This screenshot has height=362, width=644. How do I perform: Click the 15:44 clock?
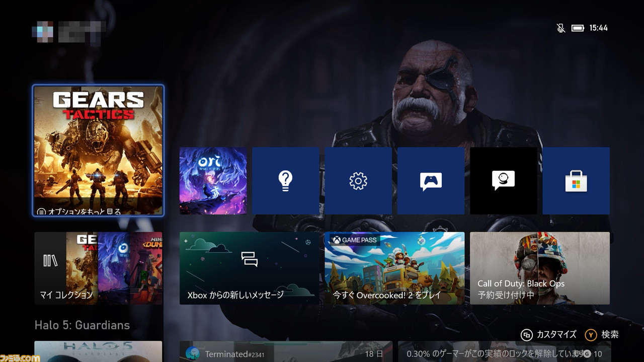(x=599, y=28)
